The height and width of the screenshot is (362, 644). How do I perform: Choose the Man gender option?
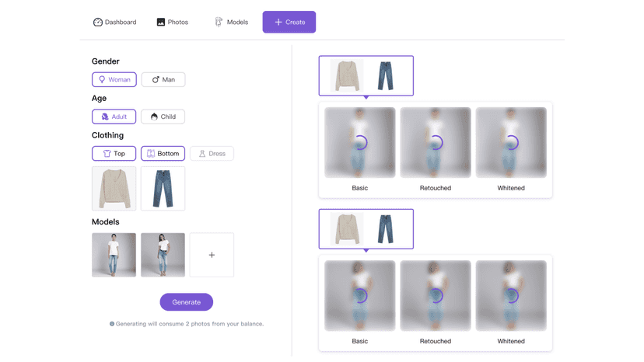coord(163,79)
